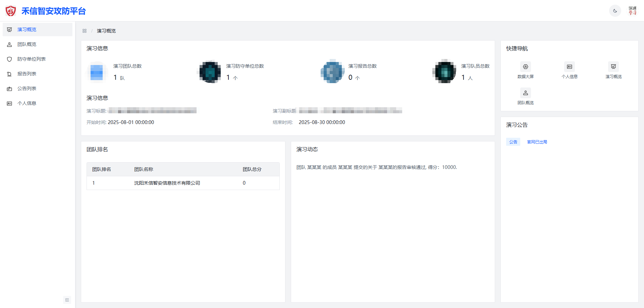Viewport: 644px width, 308px height.
Task: Select the 演习概览 monitor icon in sidebar
Action: tap(9, 29)
